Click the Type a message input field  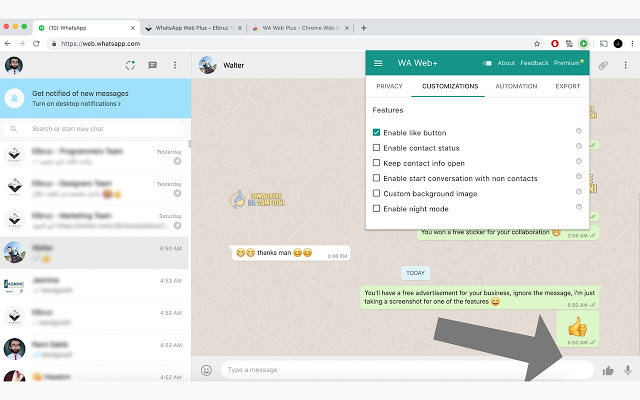(400, 370)
